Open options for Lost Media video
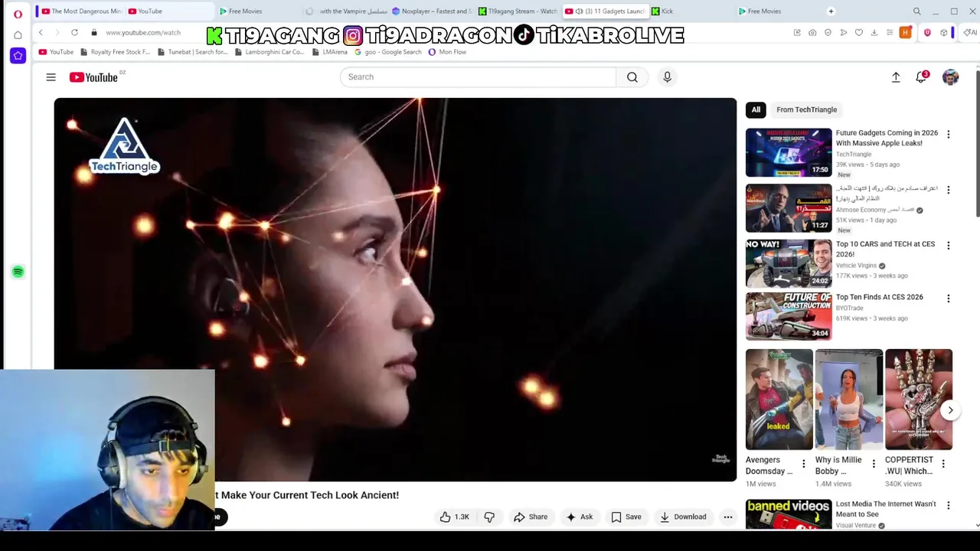This screenshot has height=551, width=980. coord(948,505)
